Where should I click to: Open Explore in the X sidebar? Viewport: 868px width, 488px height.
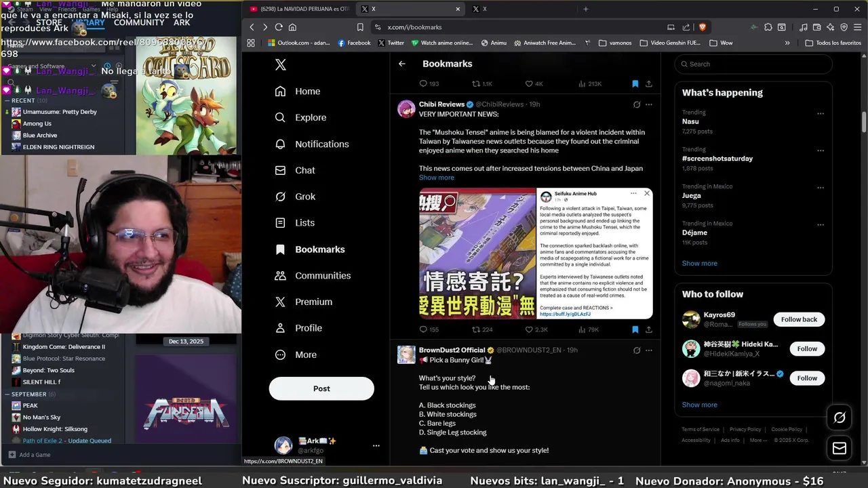pos(300,117)
